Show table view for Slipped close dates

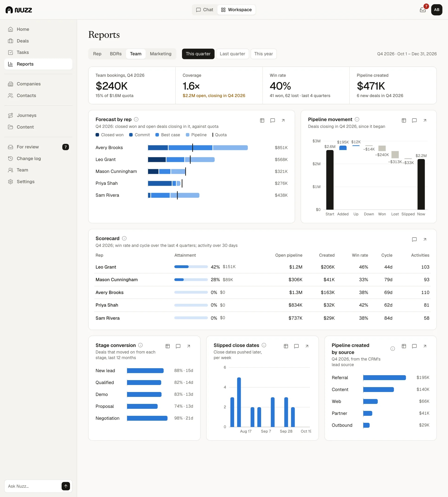pyautogui.click(x=286, y=346)
